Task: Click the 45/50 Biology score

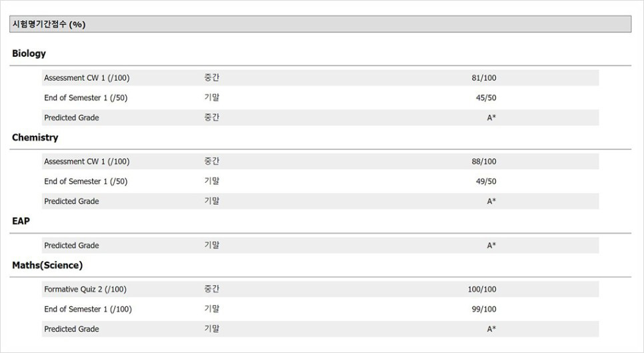Action: click(x=486, y=98)
